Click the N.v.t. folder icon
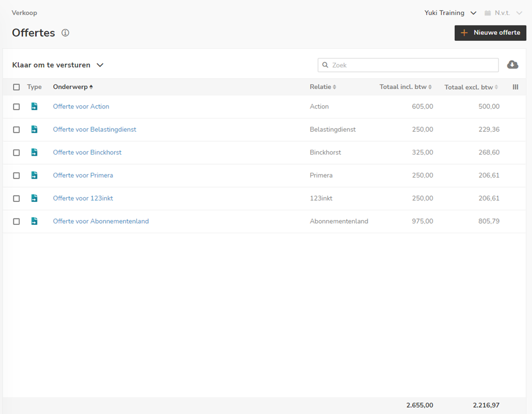 [x=487, y=13]
